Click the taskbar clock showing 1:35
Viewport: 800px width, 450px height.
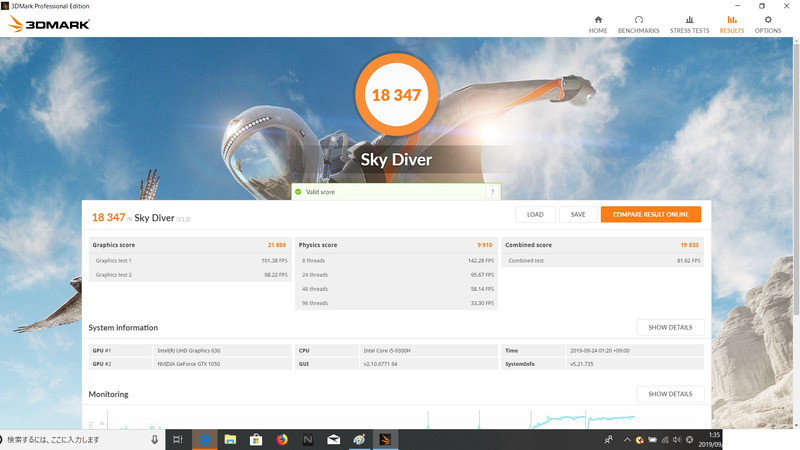click(710, 439)
